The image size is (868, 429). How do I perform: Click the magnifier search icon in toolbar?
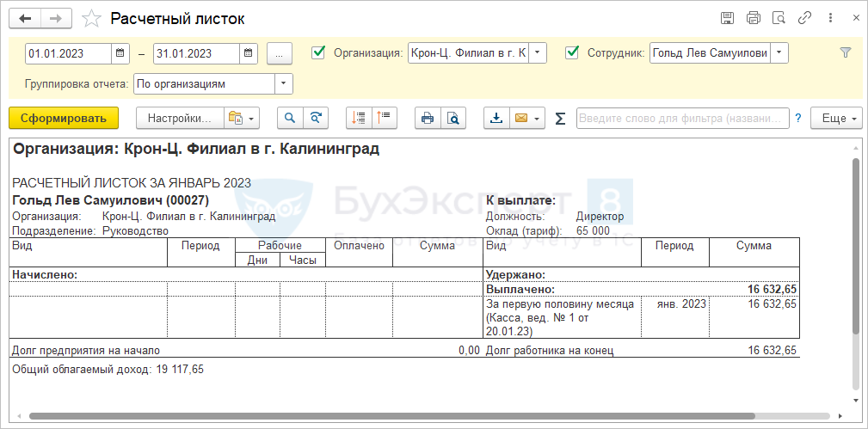click(290, 119)
